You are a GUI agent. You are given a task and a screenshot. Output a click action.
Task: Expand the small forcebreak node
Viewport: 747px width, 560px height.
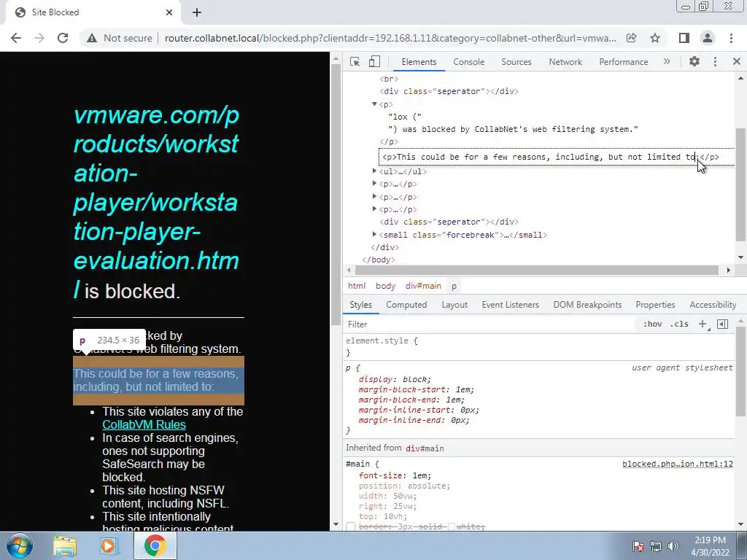[x=374, y=234]
